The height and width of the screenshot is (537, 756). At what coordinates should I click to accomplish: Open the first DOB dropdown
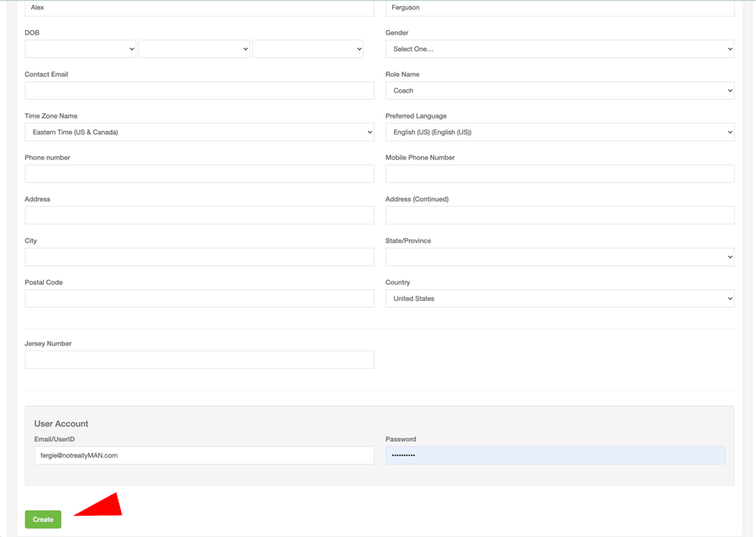tap(81, 49)
